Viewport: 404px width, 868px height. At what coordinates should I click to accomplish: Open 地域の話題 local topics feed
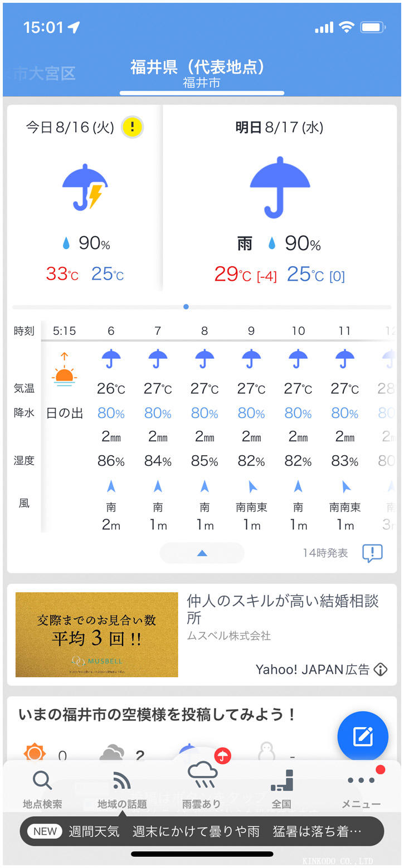[x=122, y=789]
